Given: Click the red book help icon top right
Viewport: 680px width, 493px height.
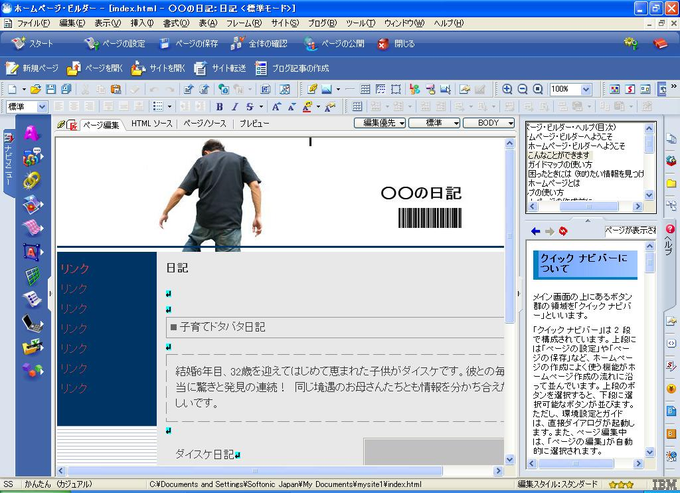Looking at the screenshot, I should (660, 43).
